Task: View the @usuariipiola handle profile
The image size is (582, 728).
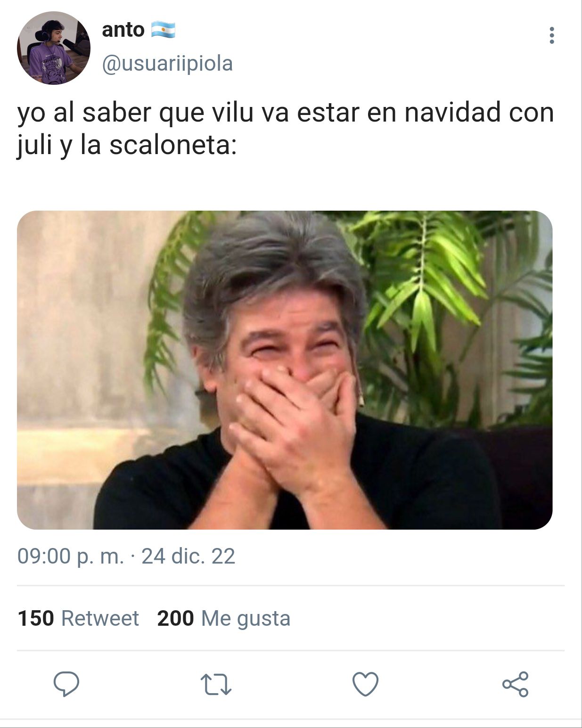Action: (x=167, y=64)
